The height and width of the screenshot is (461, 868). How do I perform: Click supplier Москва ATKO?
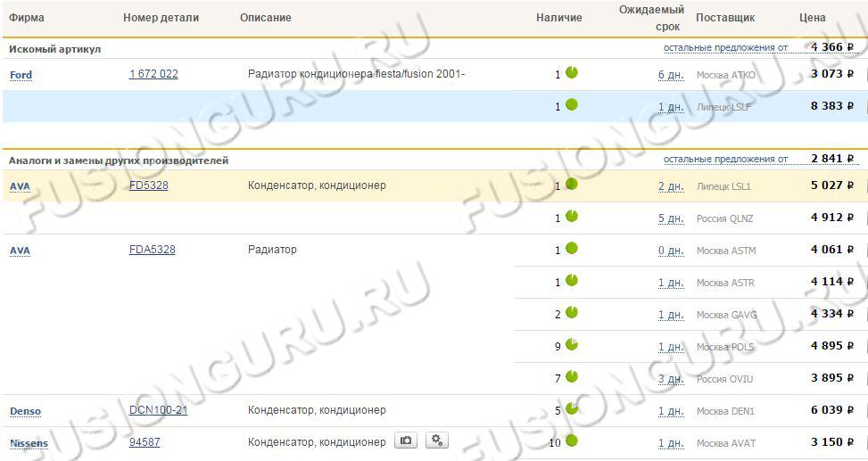(726, 75)
